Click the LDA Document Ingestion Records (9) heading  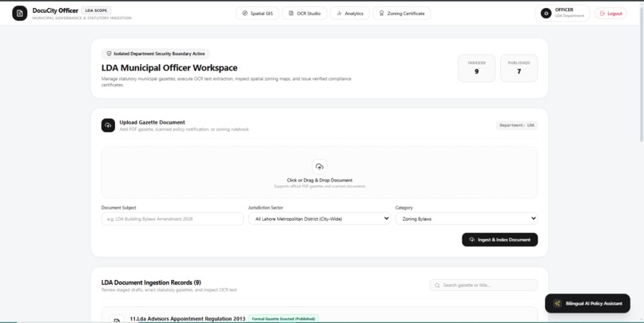click(x=151, y=282)
